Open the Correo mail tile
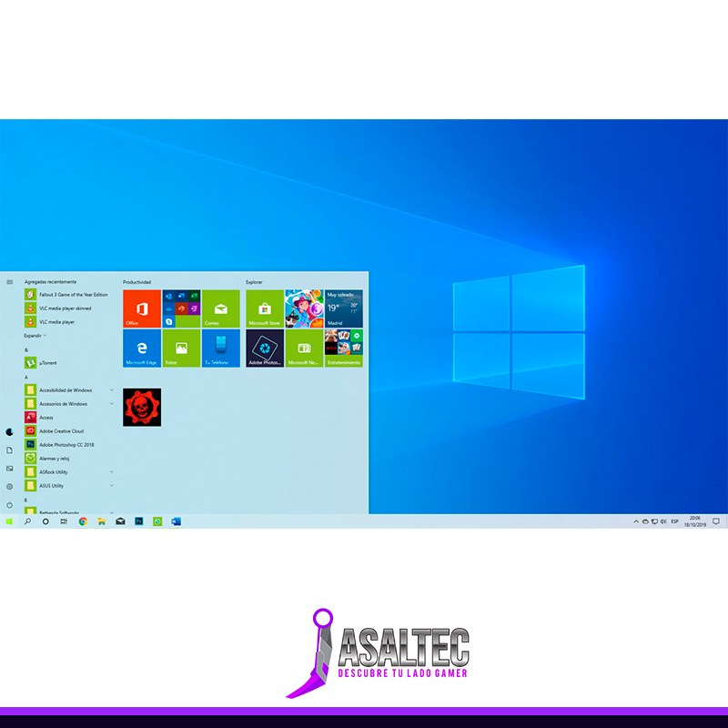Screen dimensions: 728x728 coord(220,308)
